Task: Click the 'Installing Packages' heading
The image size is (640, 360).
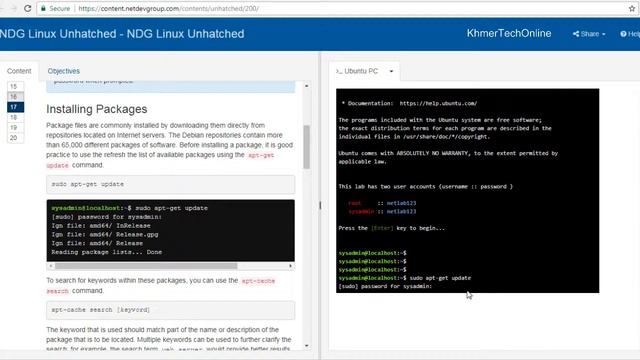Action: click(x=97, y=109)
